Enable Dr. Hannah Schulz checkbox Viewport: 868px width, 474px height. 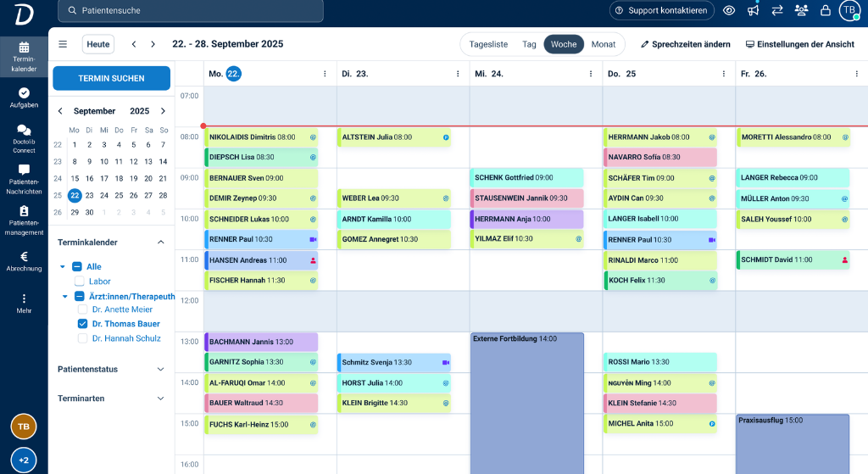coord(83,338)
